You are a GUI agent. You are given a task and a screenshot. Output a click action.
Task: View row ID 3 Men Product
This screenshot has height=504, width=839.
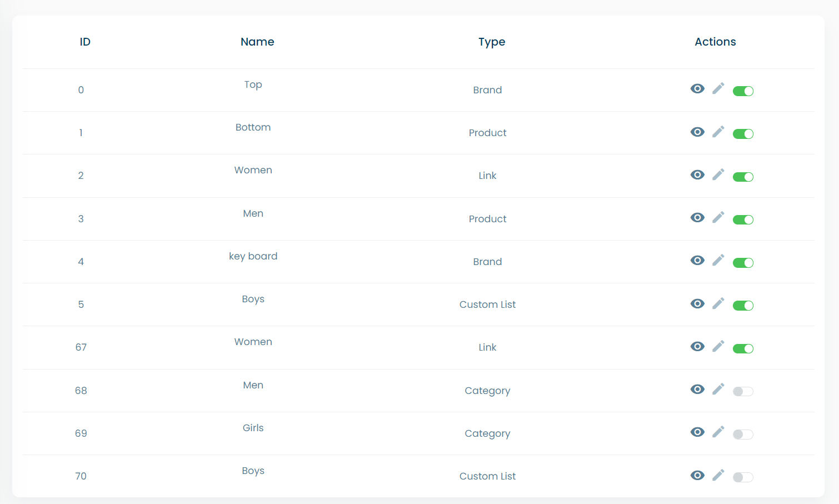click(x=697, y=217)
